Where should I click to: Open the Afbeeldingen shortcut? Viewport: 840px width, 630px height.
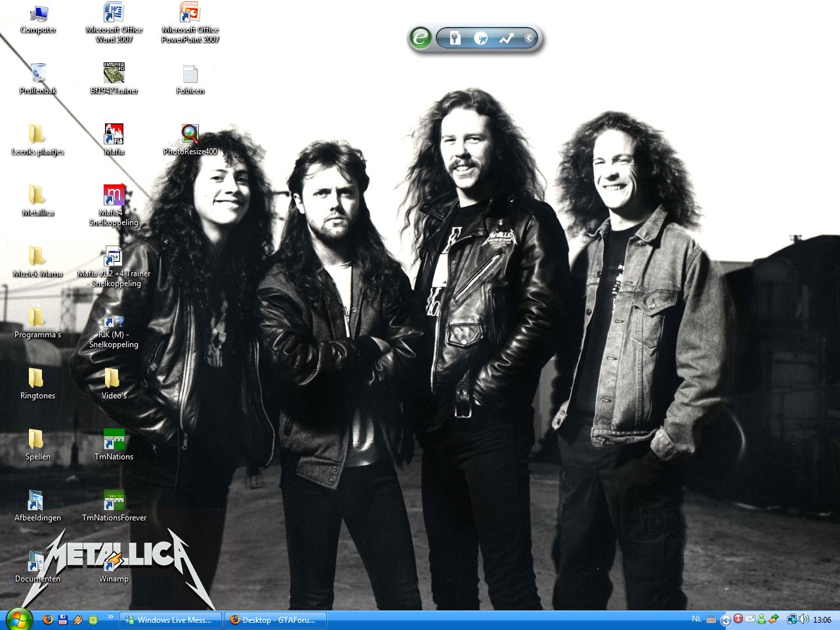click(37, 507)
